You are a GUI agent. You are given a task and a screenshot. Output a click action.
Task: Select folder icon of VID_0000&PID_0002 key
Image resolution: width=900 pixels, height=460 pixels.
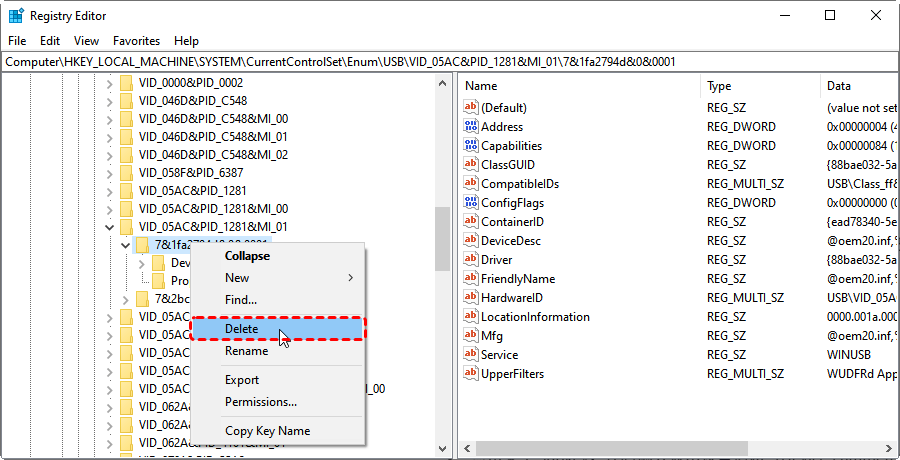tap(127, 83)
